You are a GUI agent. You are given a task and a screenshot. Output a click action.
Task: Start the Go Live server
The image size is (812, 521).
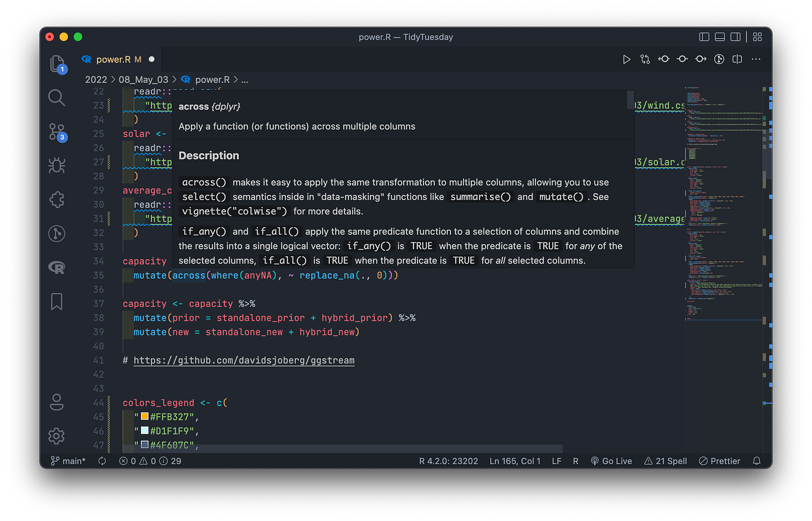click(611, 461)
